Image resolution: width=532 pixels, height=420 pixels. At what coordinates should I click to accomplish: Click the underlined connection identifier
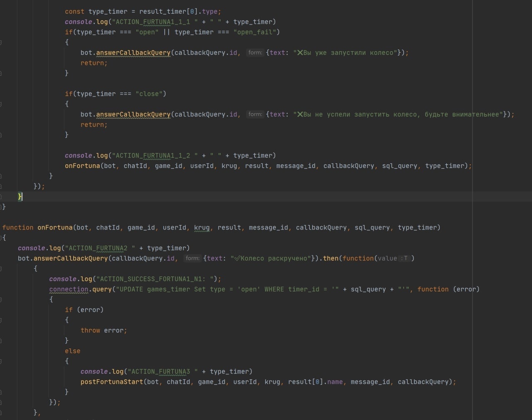(69, 289)
